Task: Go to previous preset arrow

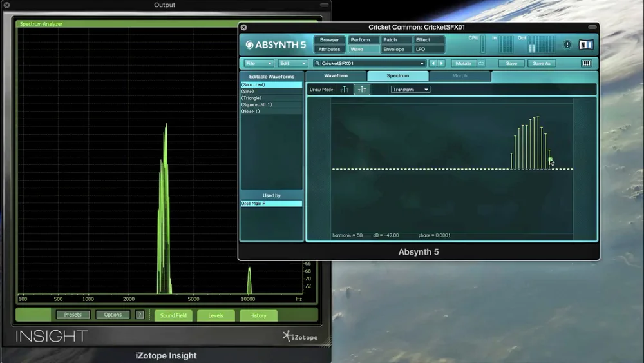Action: (x=433, y=63)
